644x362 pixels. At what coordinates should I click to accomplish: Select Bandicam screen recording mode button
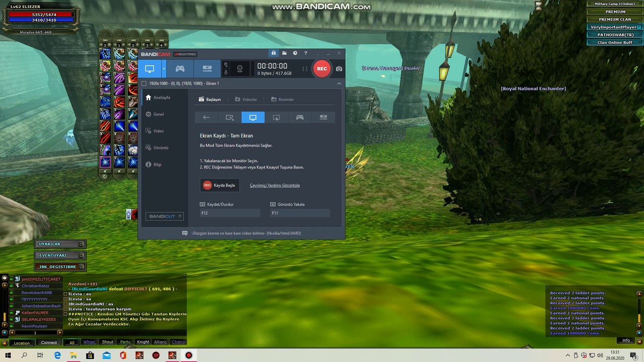149,69
